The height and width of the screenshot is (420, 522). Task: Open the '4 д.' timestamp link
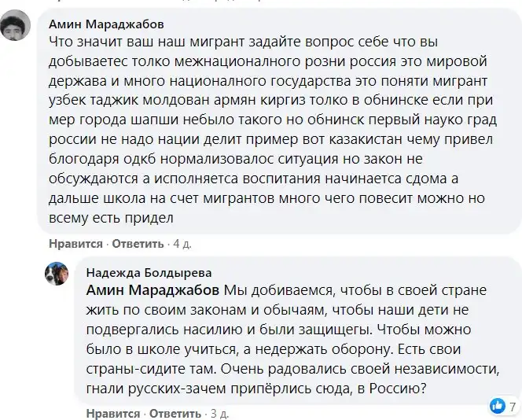pos(182,245)
